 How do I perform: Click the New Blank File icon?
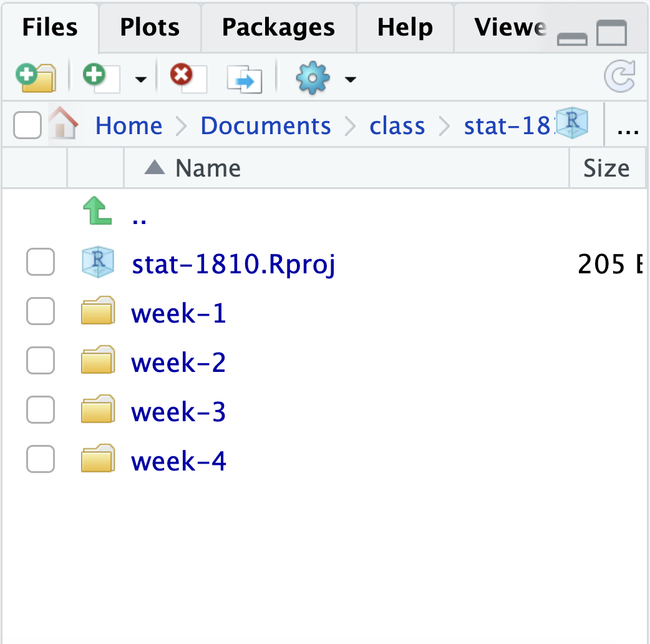pos(102,78)
